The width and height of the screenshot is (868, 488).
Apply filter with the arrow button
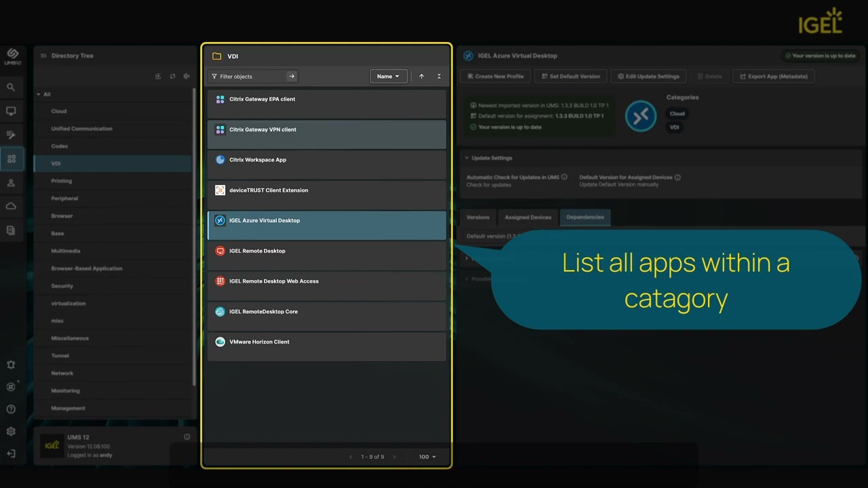pos(292,77)
